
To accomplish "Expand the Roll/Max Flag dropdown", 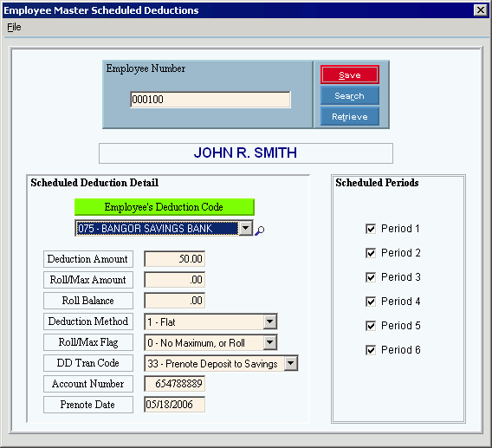I will (x=270, y=342).
